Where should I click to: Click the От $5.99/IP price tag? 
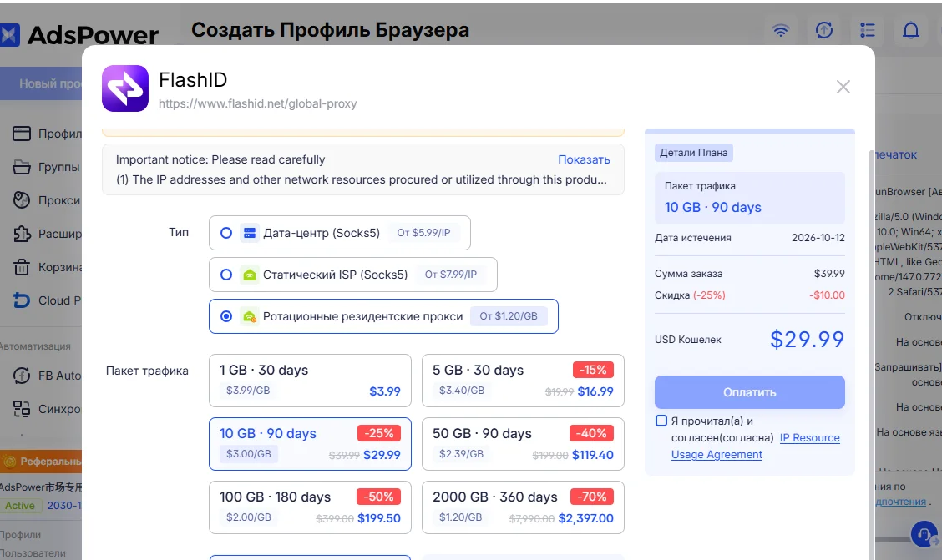(x=423, y=233)
